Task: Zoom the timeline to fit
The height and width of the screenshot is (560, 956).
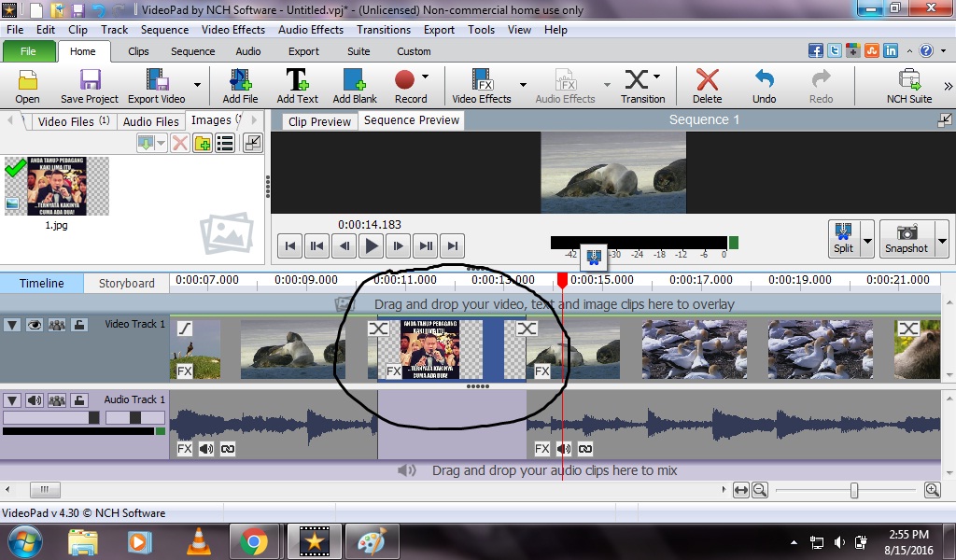Action: [x=740, y=490]
